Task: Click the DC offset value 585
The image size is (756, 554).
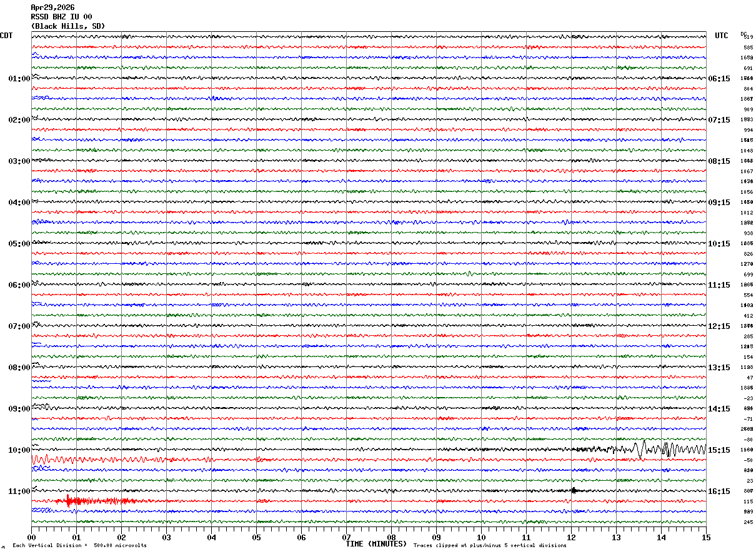Action: coord(748,48)
